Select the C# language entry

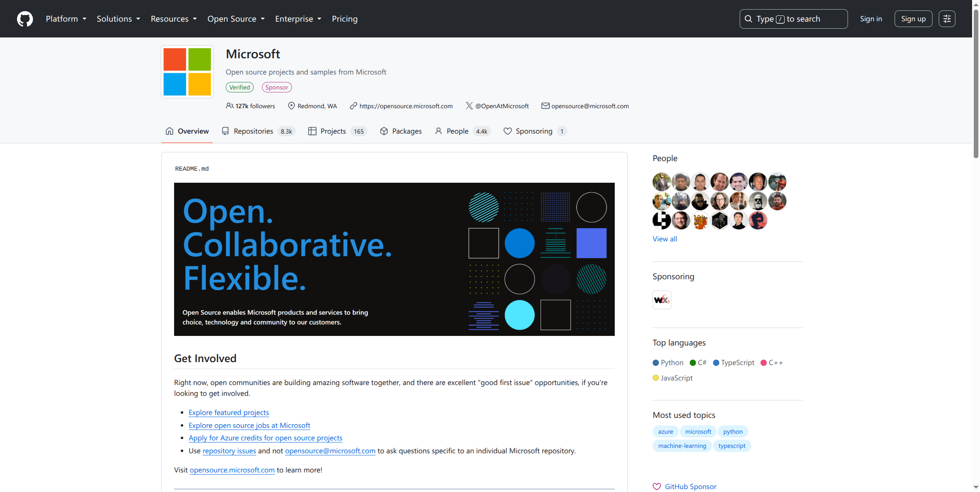pyautogui.click(x=698, y=362)
